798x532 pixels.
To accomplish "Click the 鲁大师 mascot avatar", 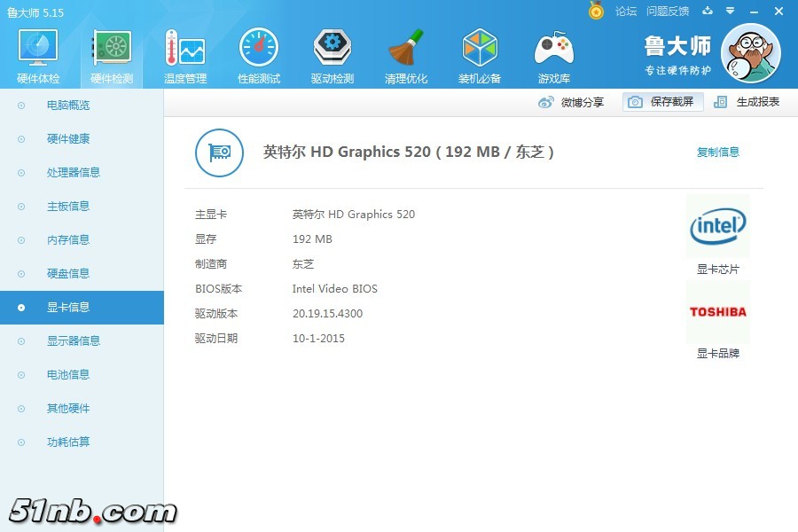I will [x=752, y=53].
